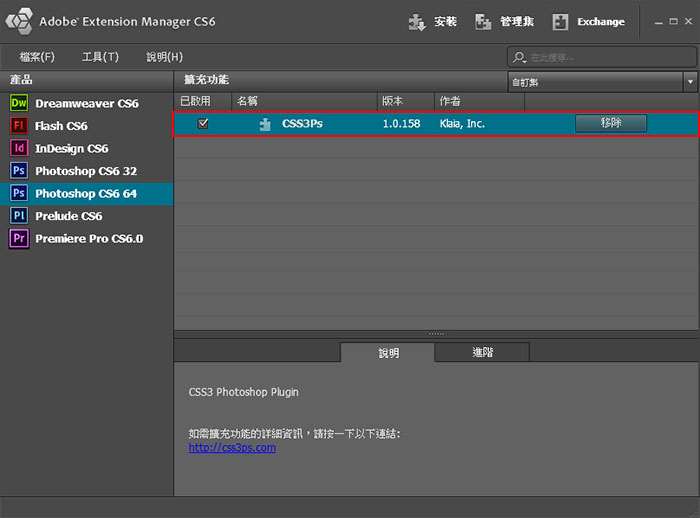Open the 說明(H) menu
The height and width of the screenshot is (518, 700).
point(164,57)
